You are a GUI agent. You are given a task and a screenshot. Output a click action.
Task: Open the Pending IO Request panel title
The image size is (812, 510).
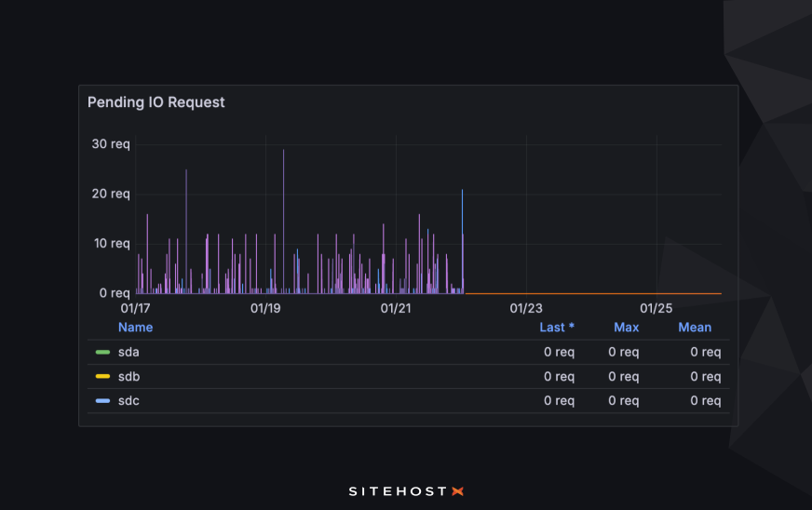click(156, 102)
